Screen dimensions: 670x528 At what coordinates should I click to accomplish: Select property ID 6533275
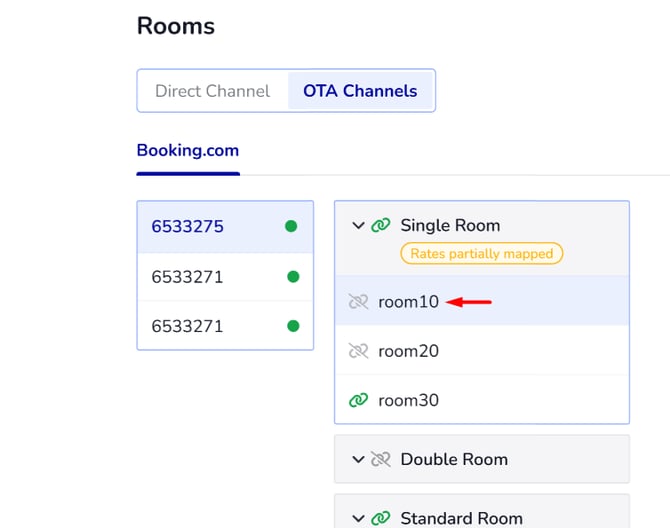click(188, 226)
